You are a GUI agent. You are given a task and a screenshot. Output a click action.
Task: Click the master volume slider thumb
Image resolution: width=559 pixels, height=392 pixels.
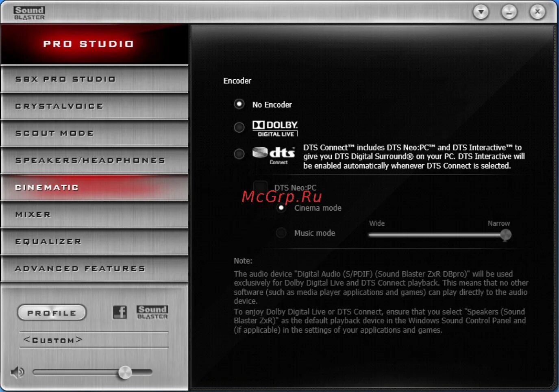(x=125, y=372)
